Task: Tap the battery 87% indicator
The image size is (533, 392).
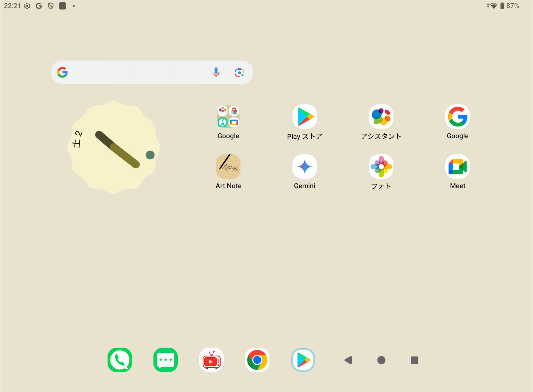Action: 509,6
